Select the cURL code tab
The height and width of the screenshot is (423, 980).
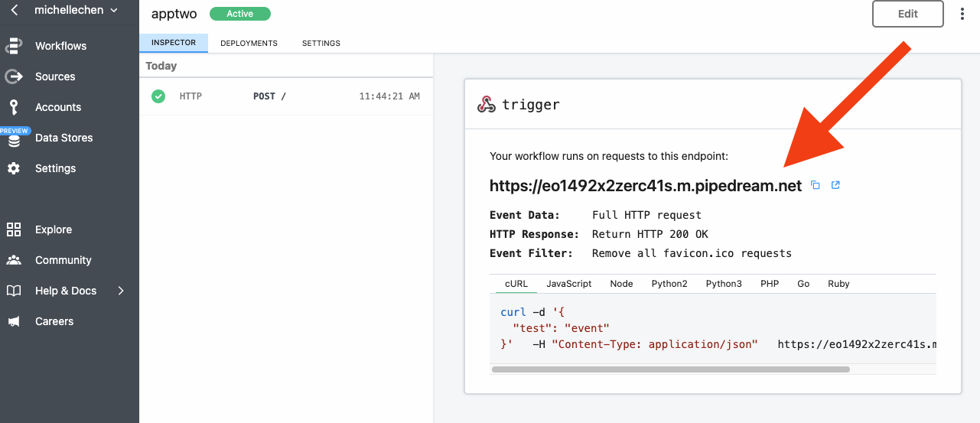tap(516, 284)
